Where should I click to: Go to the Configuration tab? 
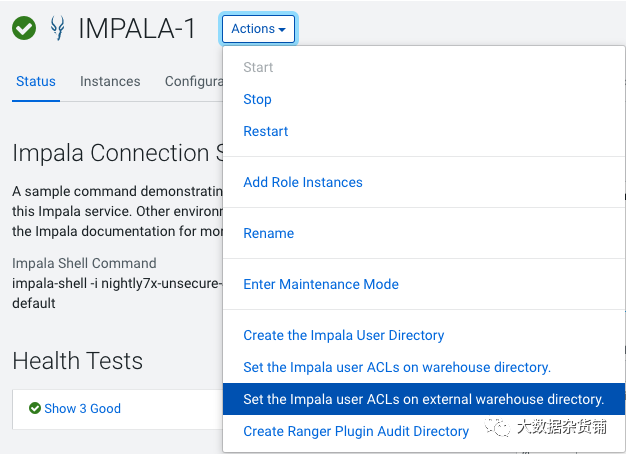(x=194, y=81)
